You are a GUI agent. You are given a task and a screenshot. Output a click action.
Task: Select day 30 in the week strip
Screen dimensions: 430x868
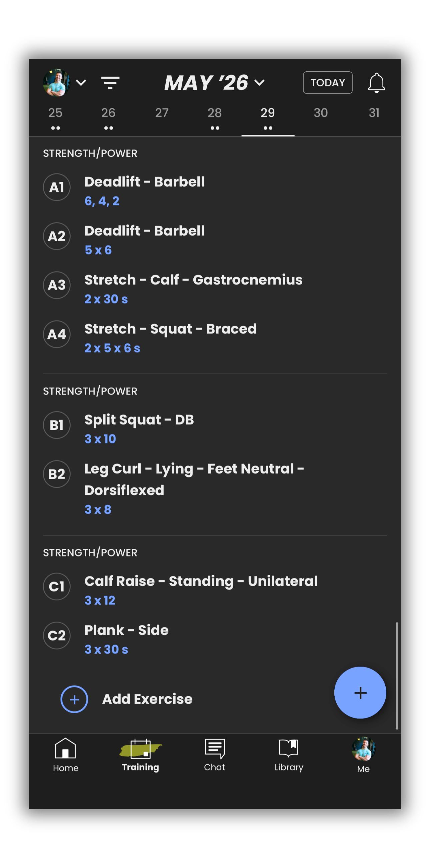[321, 118]
